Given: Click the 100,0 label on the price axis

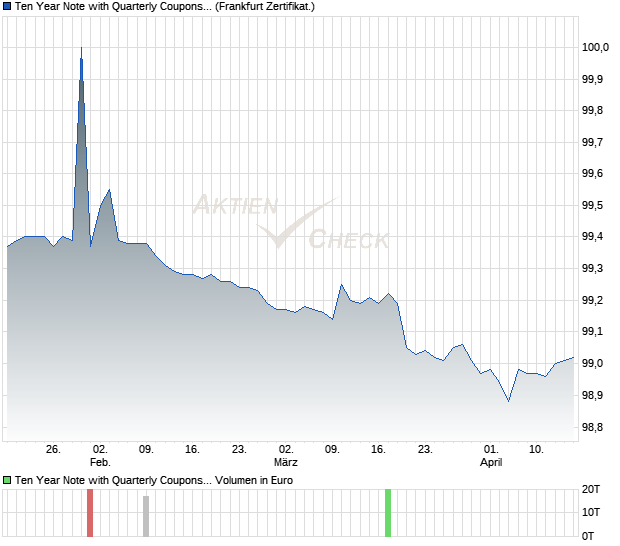Looking at the screenshot, I should click(594, 47).
